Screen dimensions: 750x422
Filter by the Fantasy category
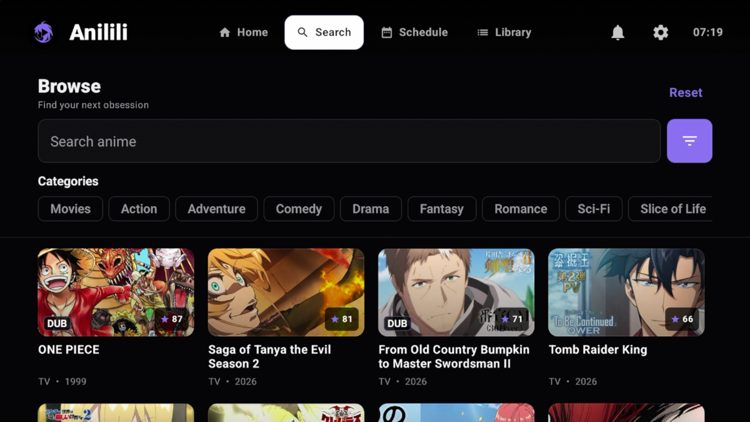(441, 209)
